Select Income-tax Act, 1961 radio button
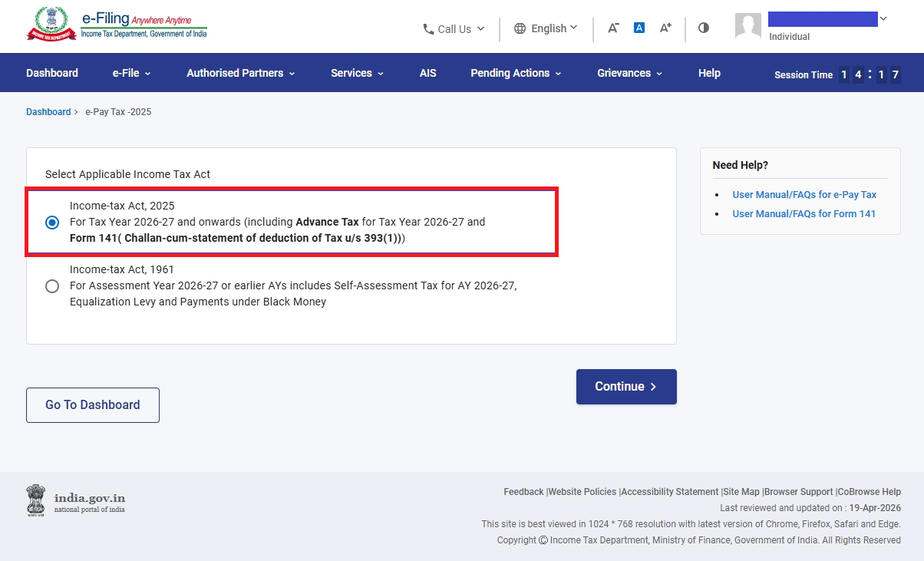Image resolution: width=924 pixels, height=561 pixels. coord(52,286)
